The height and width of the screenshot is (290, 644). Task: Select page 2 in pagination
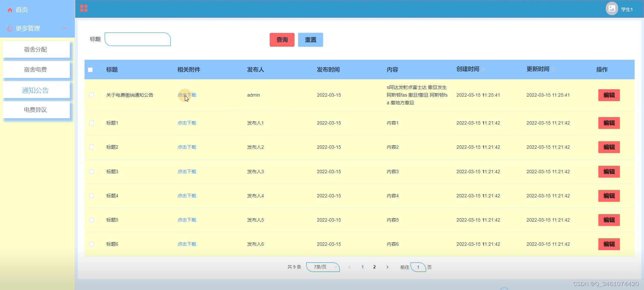374,267
